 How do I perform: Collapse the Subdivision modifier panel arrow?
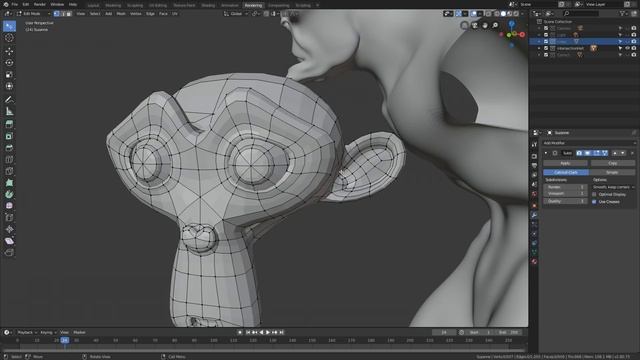point(546,153)
